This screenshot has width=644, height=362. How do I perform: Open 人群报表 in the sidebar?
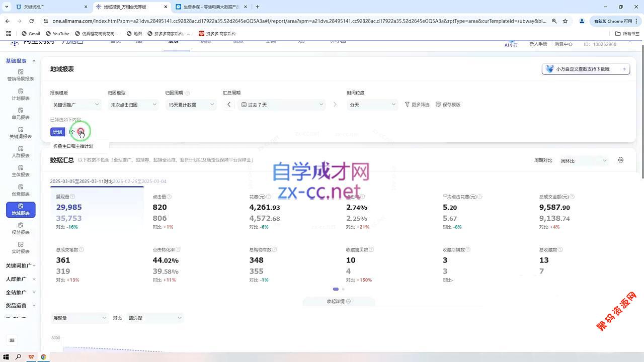21,152
